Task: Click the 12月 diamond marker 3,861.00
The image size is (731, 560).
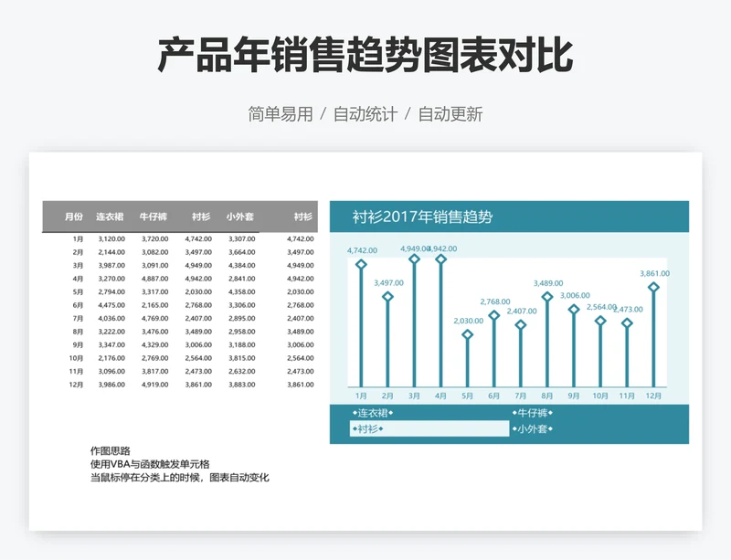Action: tap(653, 287)
